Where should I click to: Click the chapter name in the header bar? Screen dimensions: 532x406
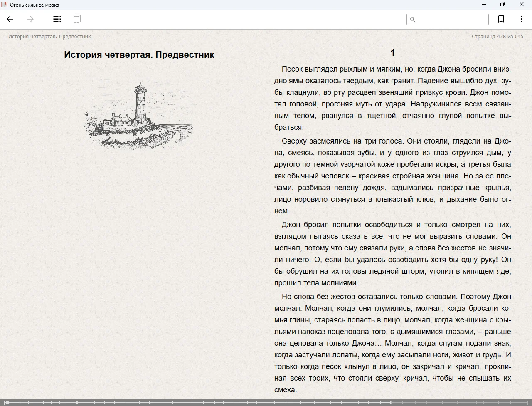(49, 36)
